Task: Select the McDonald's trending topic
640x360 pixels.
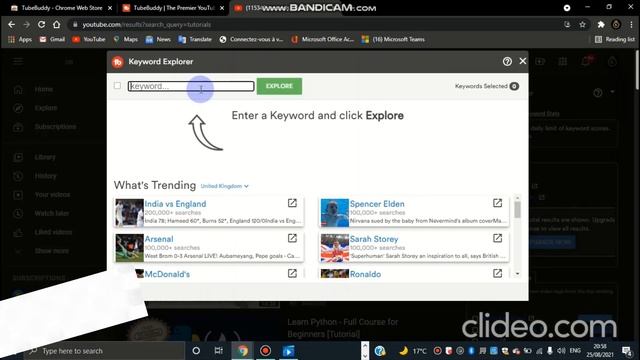Action: [x=167, y=274]
